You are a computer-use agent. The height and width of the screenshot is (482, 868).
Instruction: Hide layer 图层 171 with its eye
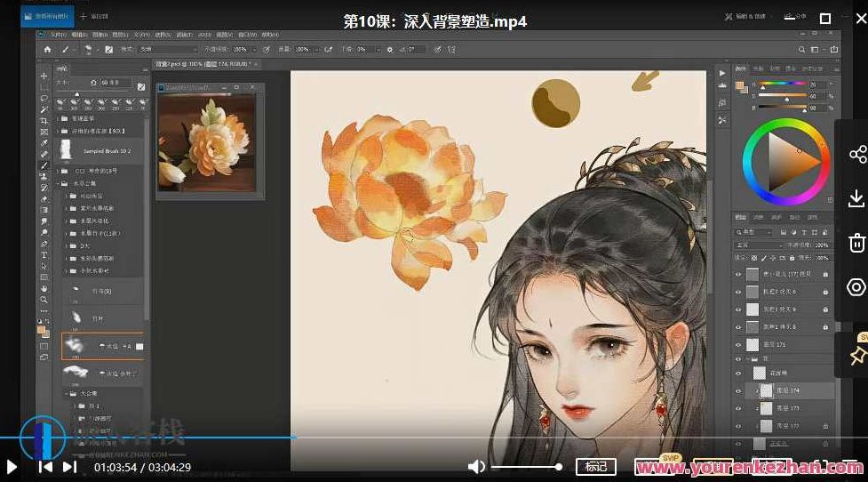coord(738,344)
